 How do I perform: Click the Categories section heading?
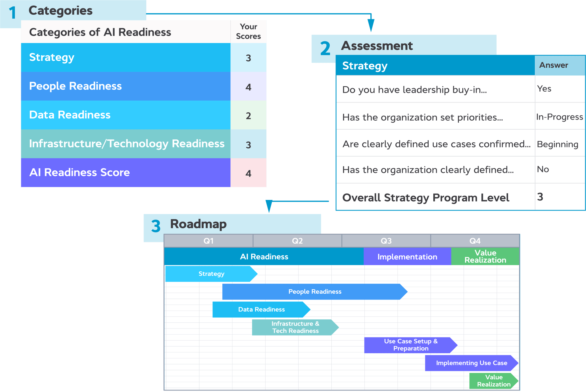(x=61, y=11)
